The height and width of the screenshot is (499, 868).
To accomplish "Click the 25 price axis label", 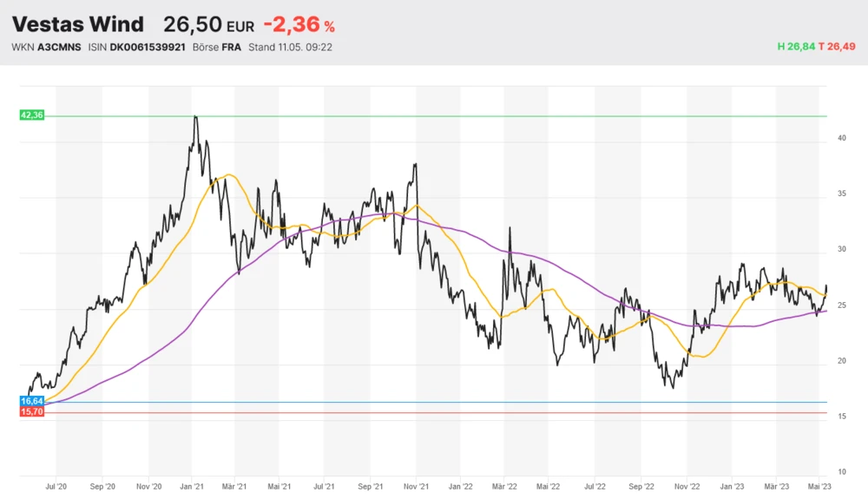I will click(x=841, y=305).
